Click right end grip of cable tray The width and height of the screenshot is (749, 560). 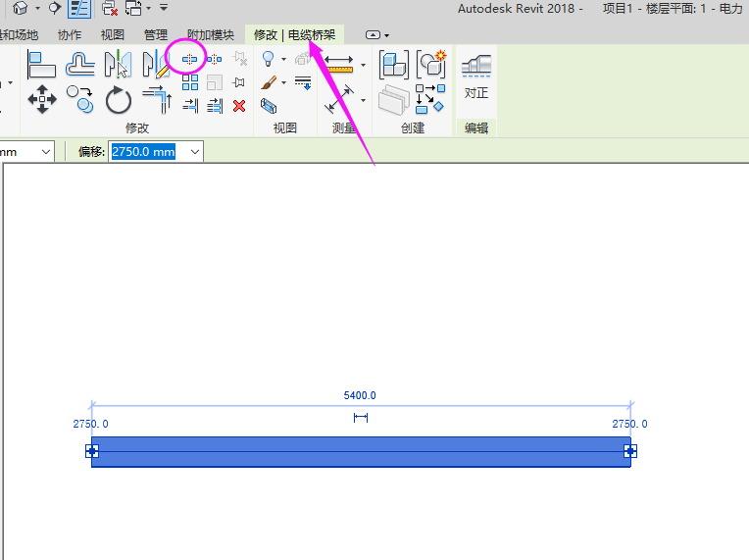(x=630, y=450)
